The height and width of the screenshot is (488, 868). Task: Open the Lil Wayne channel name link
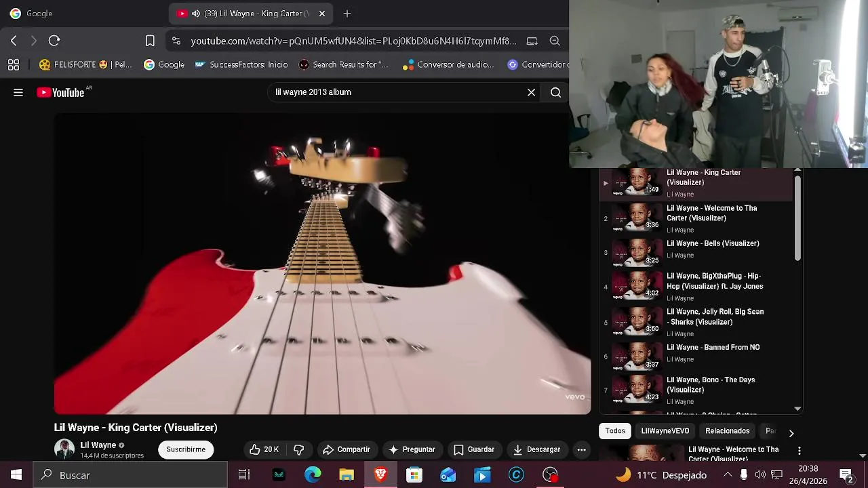pyautogui.click(x=98, y=445)
